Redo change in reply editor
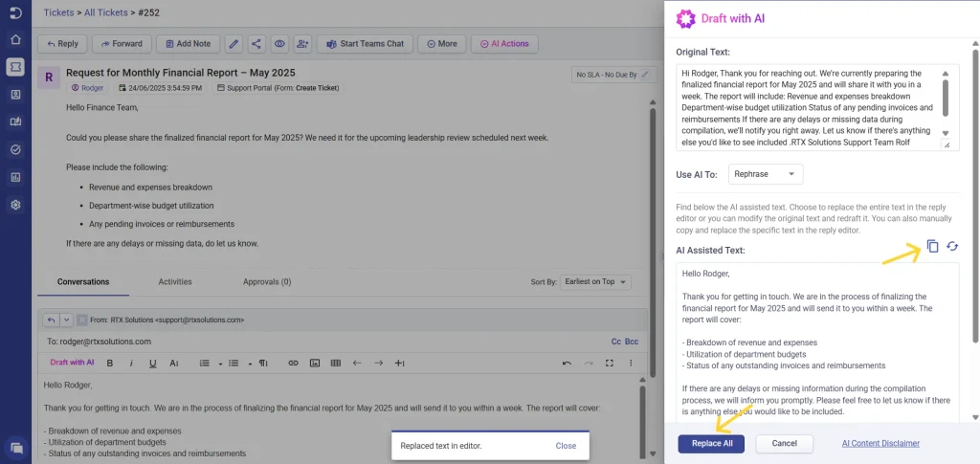Image resolution: width=980 pixels, height=464 pixels. (589, 363)
